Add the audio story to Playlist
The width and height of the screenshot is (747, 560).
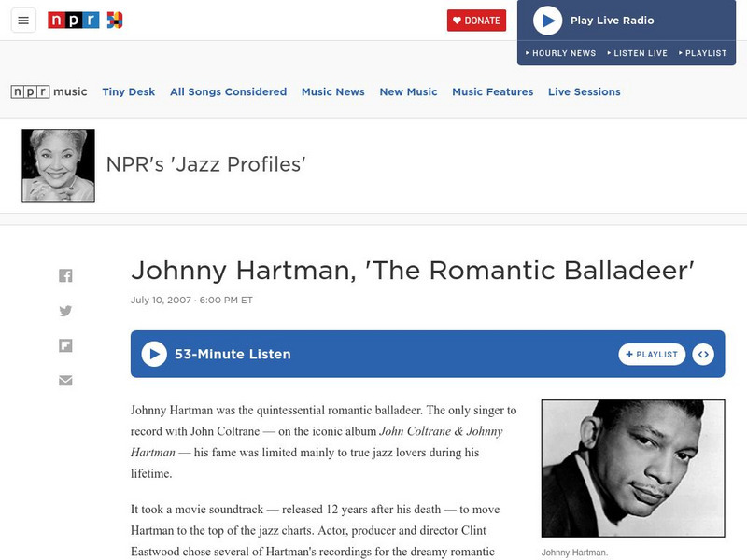pos(652,355)
